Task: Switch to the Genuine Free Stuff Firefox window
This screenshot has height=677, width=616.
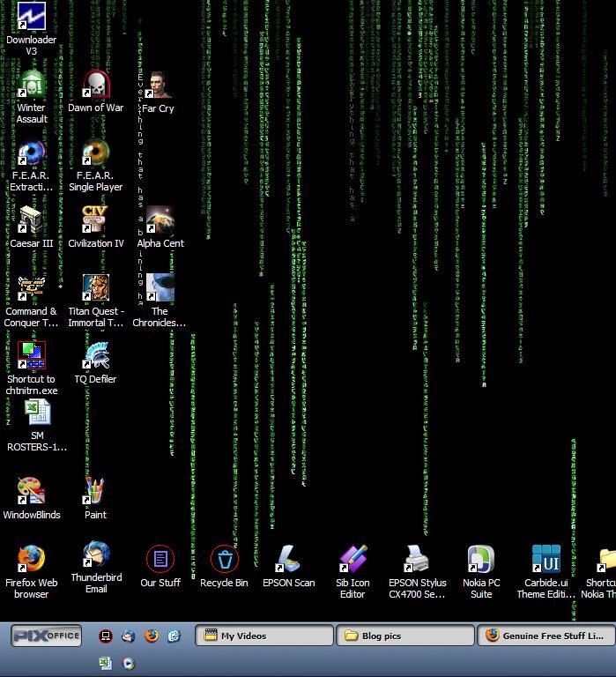Action: pos(546,636)
